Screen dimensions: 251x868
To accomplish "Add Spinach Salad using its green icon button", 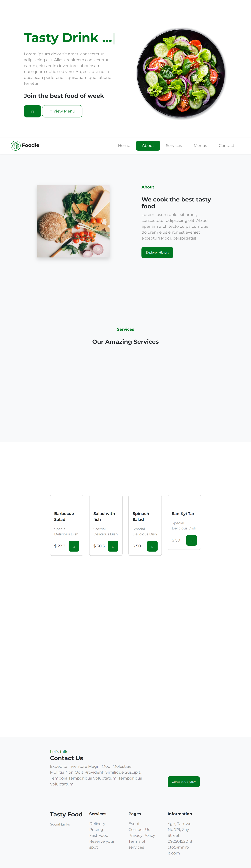I will pos(152,546).
